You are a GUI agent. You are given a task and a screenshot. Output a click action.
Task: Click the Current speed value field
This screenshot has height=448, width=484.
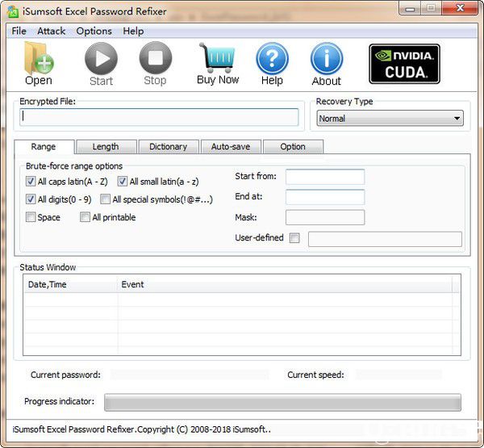(x=398, y=375)
